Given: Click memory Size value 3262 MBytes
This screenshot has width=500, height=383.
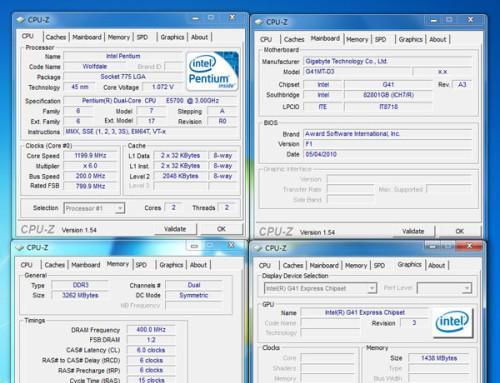Looking at the screenshot, I should pyautogui.click(x=80, y=295).
